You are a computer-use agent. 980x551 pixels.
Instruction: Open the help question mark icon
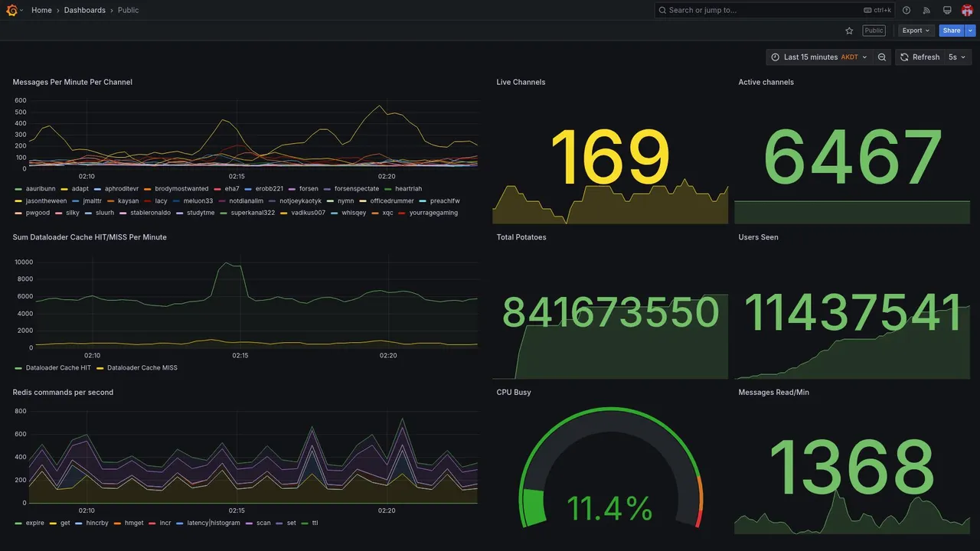(x=906, y=10)
